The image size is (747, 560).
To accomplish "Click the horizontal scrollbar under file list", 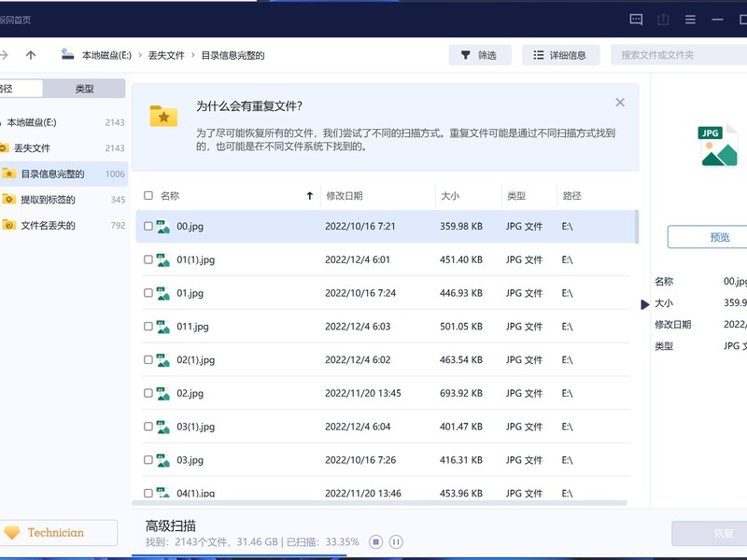I will [379, 503].
